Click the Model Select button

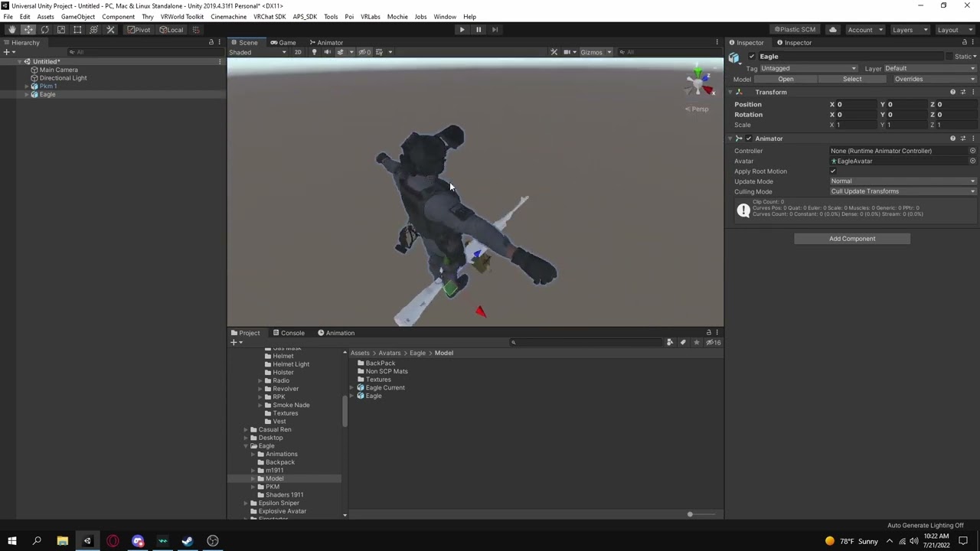tap(852, 79)
